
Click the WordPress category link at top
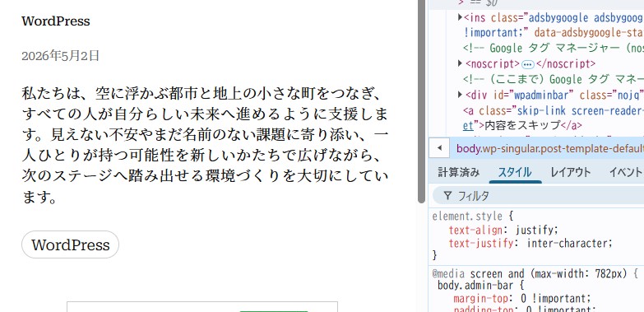pyautogui.click(x=56, y=21)
